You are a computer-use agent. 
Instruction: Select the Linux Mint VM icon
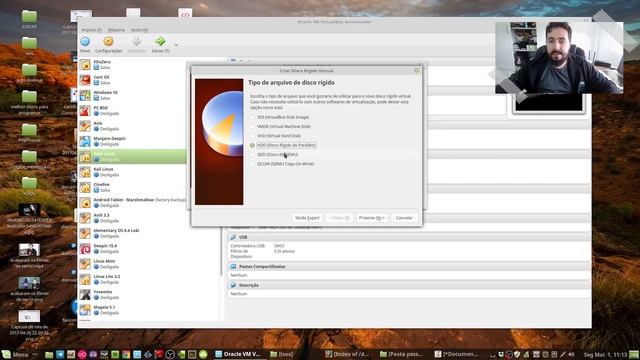coord(85,264)
